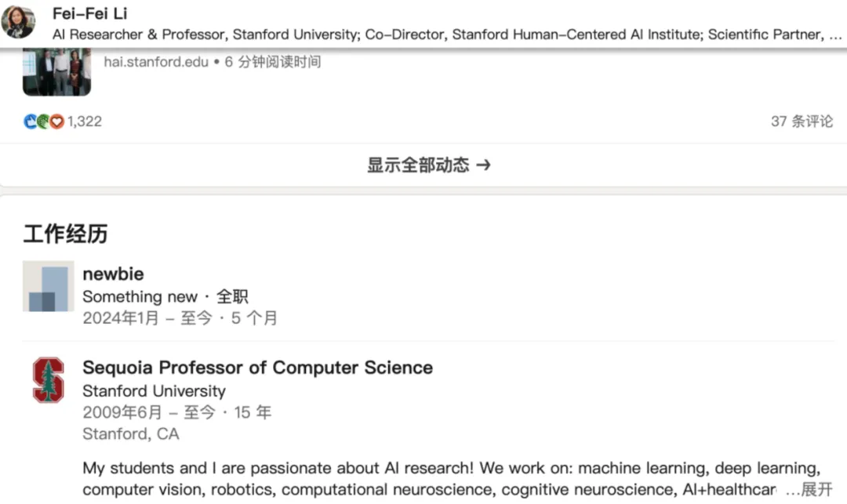Click the 工作经历 section heading
This screenshot has width=847, height=504.
65,234
